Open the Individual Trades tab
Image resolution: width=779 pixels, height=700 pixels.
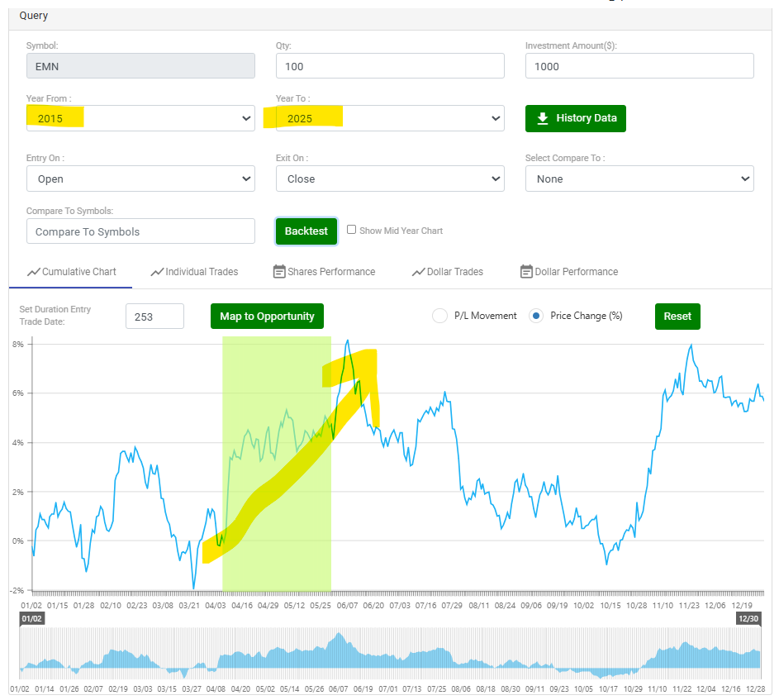195,272
